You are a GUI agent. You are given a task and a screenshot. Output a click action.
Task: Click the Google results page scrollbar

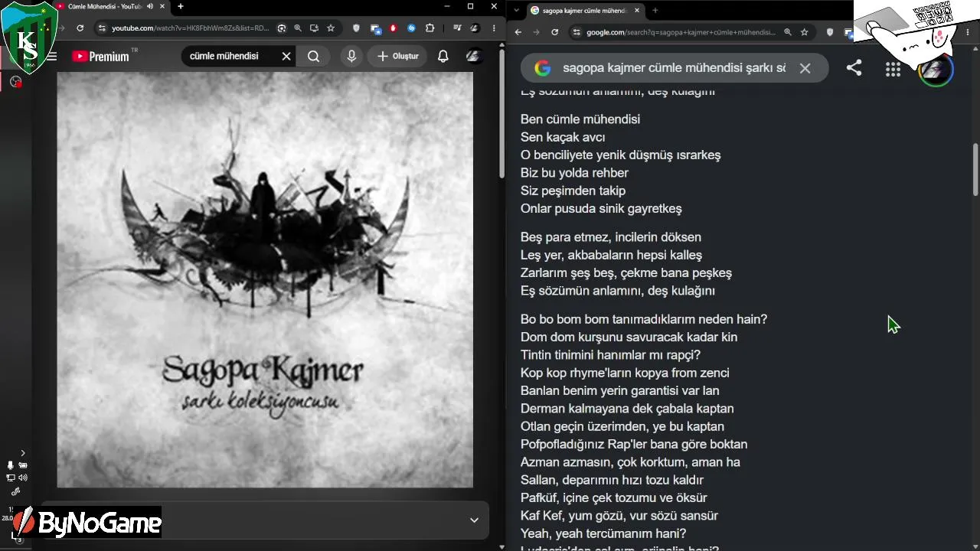click(975, 170)
